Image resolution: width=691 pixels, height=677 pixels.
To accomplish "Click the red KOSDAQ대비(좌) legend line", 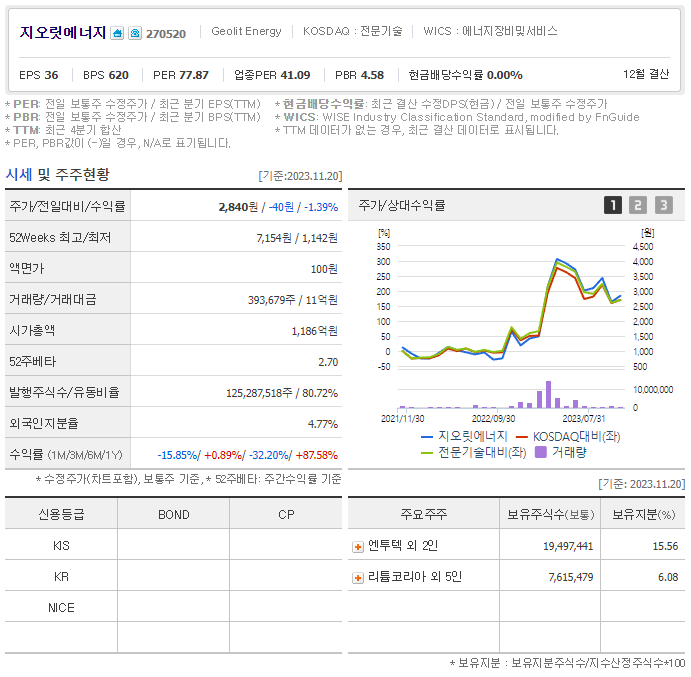I will point(522,437).
